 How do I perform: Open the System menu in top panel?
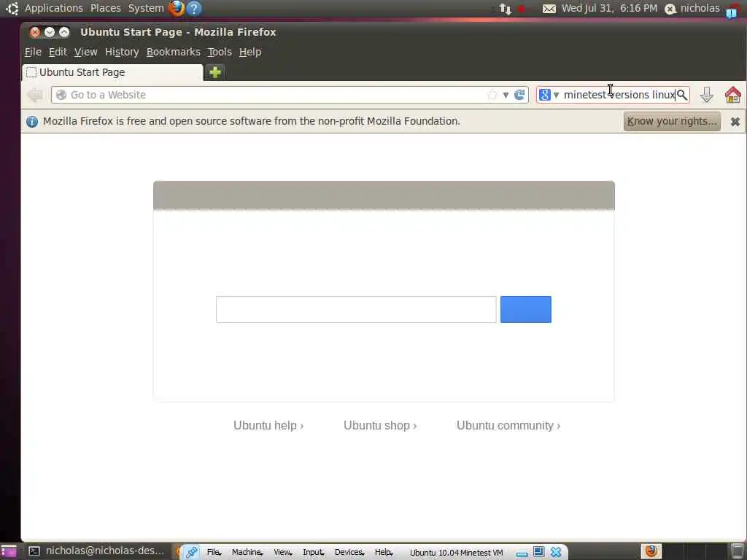pyautogui.click(x=146, y=8)
